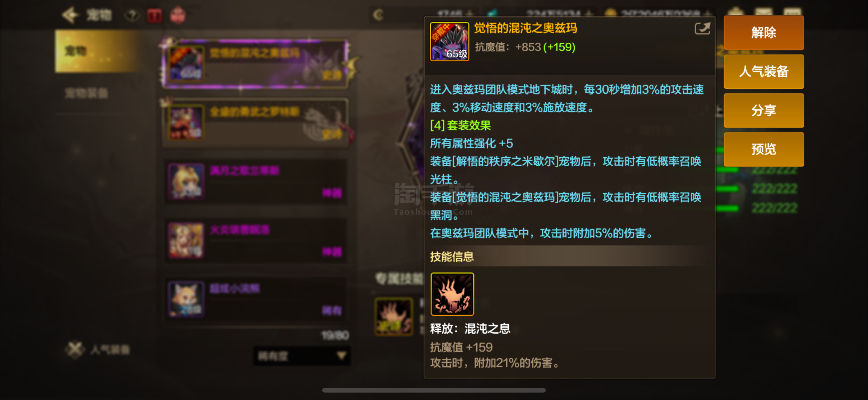Expand the sort dropdown arrow

pyautogui.click(x=341, y=356)
